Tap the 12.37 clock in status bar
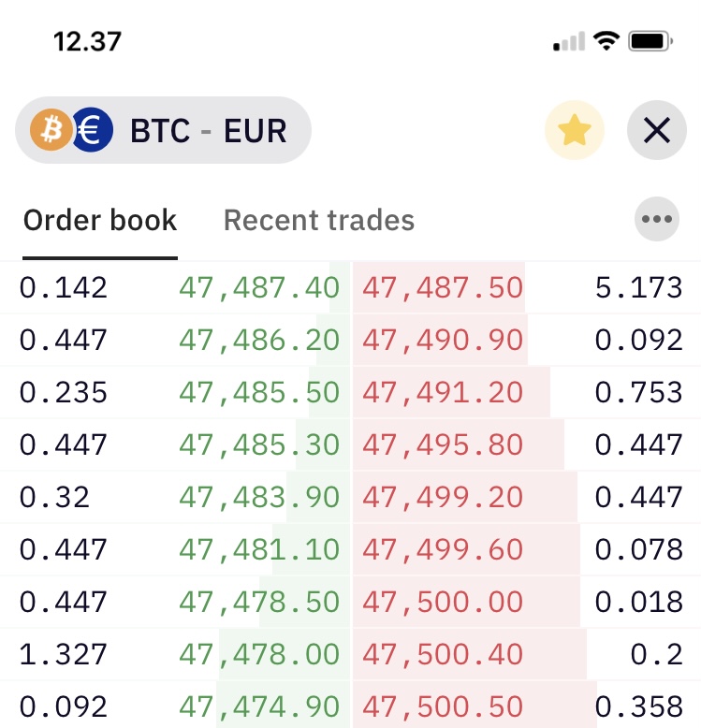Image resolution: width=701 pixels, height=728 pixels. 87,41
